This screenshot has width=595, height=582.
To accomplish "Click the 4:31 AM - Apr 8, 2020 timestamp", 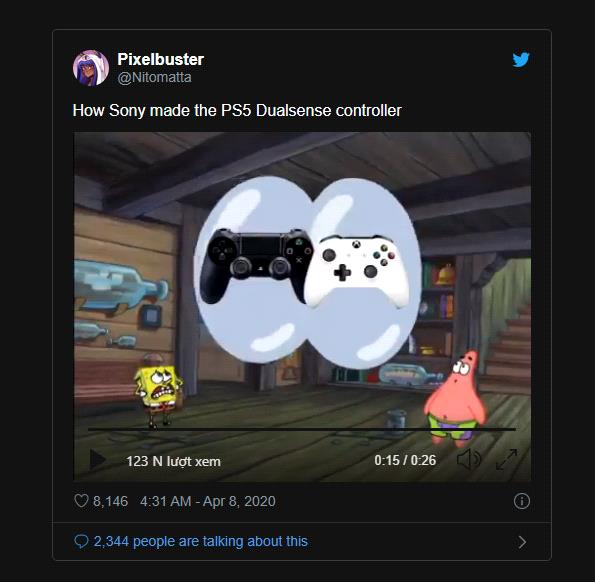I will (208, 501).
